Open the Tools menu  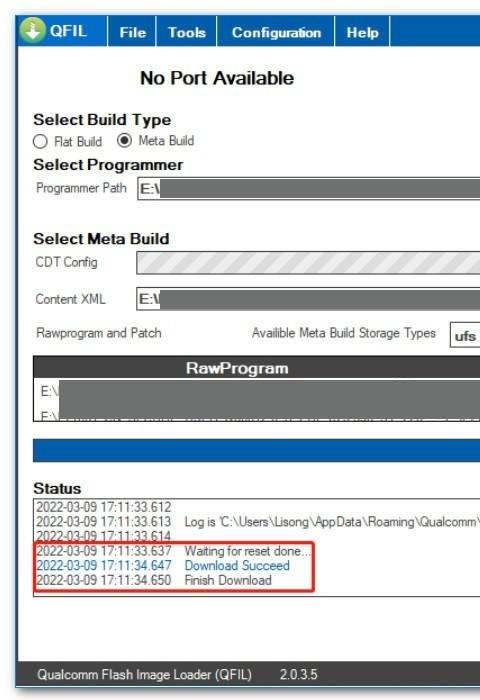point(187,32)
